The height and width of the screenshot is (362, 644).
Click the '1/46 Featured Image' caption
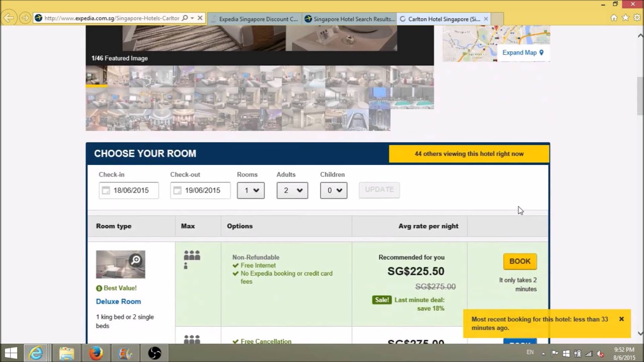[x=120, y=58]
